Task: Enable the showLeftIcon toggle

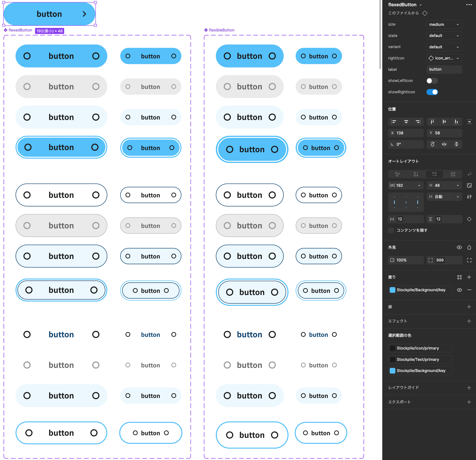Action: pos(432,81)
